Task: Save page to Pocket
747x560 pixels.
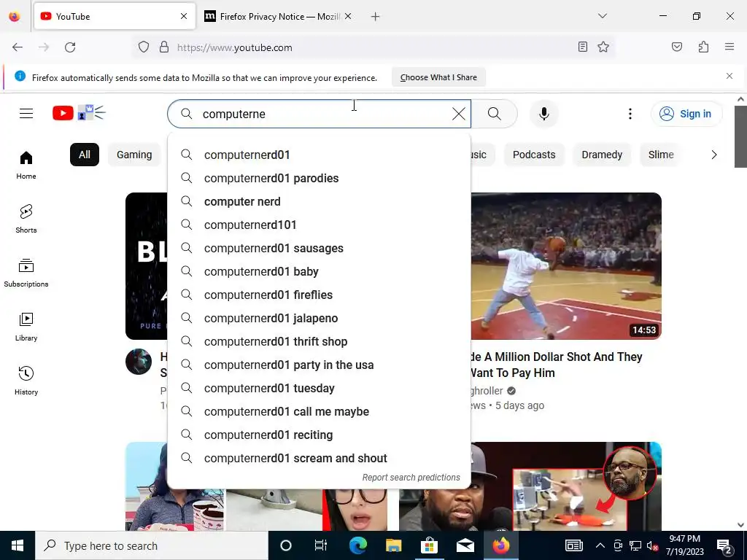Action: [676, 47]
